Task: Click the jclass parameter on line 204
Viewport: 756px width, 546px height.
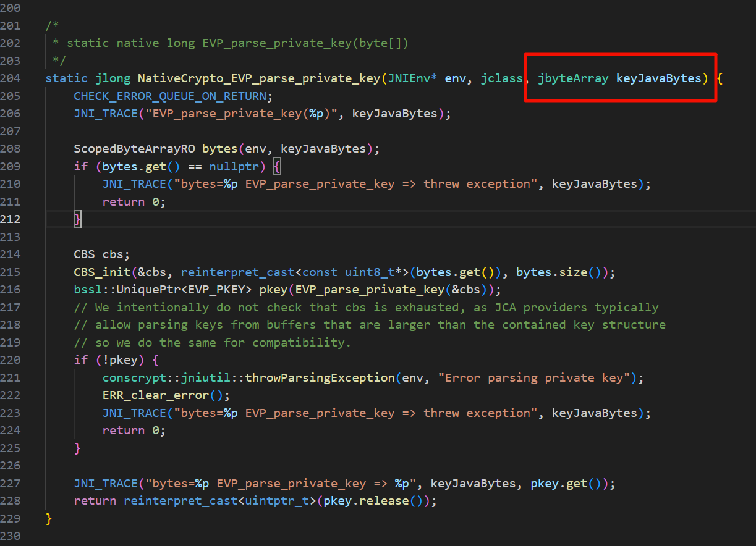Action: (x=502, y=78)
